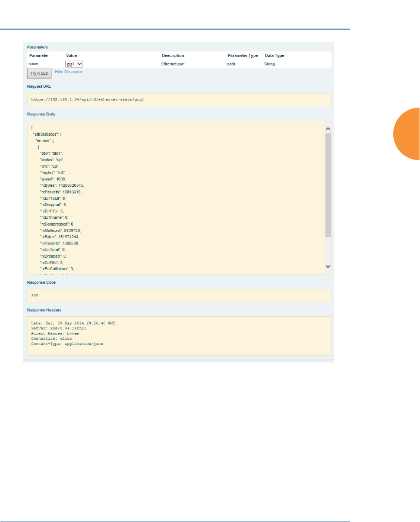Click the "rxMulticast": 8129728 line
This screenshot has height=522, width=420.
60,230
